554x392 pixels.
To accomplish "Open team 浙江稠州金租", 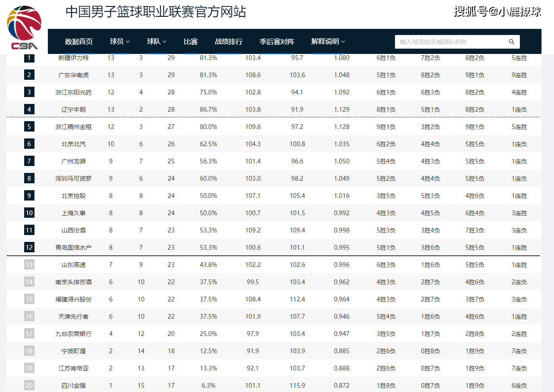I will (x=73, y=127).
